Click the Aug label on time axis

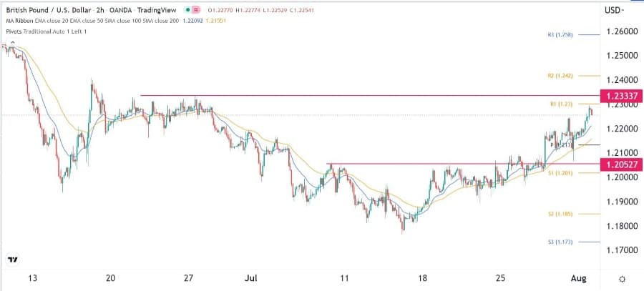[579, 278]
